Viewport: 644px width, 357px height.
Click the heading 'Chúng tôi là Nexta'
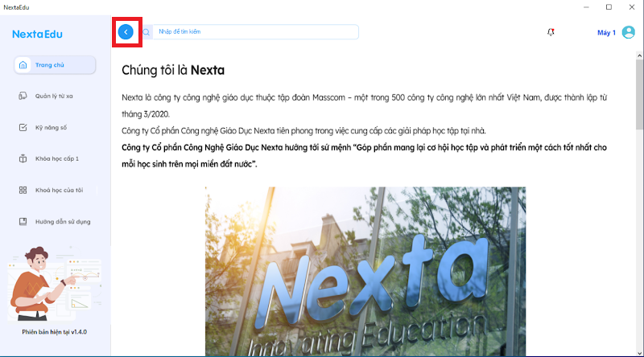(x=173, y=70)
